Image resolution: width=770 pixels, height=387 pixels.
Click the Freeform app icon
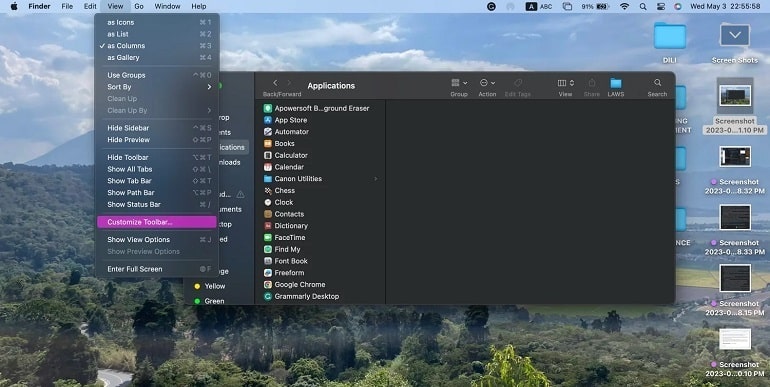(268, 273)
